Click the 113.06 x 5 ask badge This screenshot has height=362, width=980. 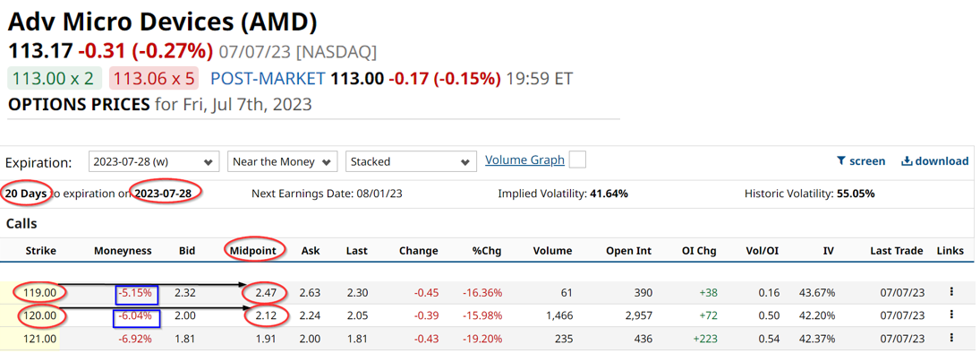pyautogui.click(x=153, y=79)
